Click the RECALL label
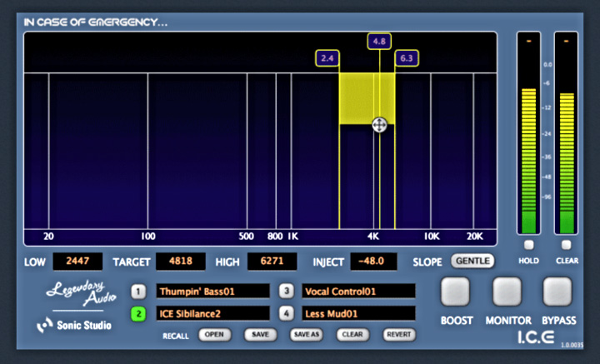 [176, 336]
